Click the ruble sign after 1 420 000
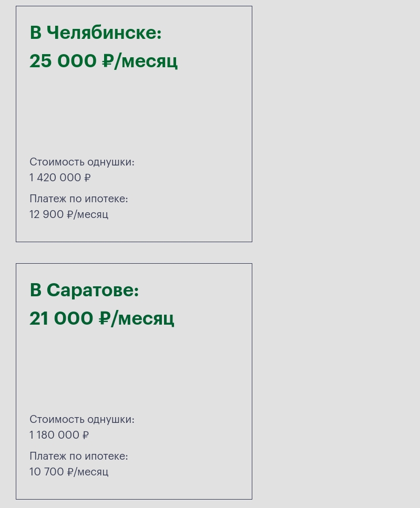 (87, 178)
